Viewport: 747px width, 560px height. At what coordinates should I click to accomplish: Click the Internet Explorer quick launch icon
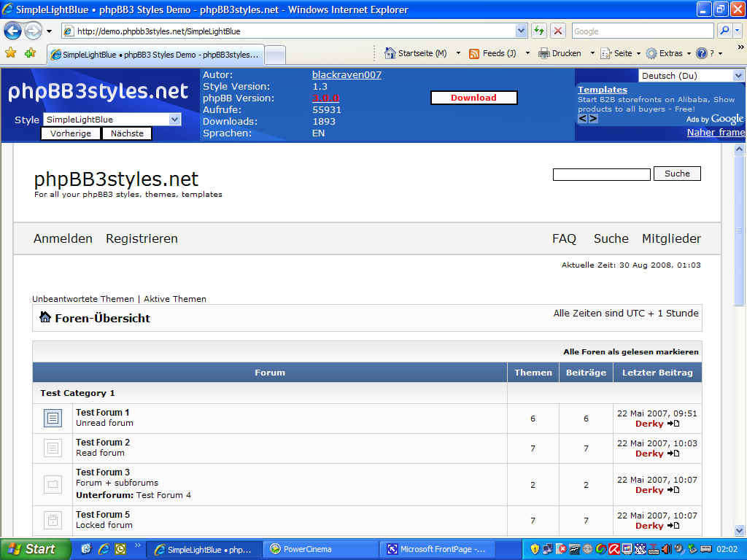point(104,549)
